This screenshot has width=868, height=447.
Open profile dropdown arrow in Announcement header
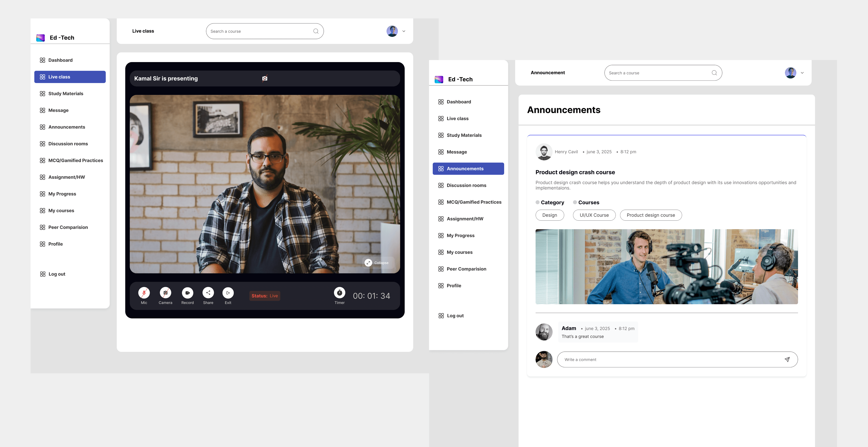[x=802, y=73]
